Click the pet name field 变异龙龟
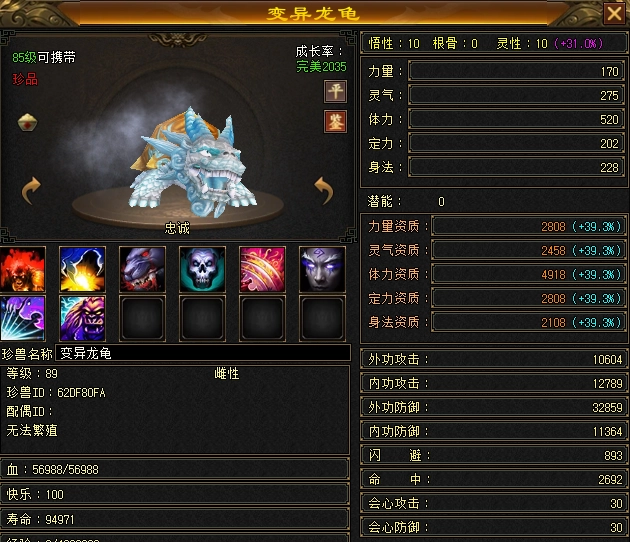This screenshot has height=542, width=630. [203, 353]
